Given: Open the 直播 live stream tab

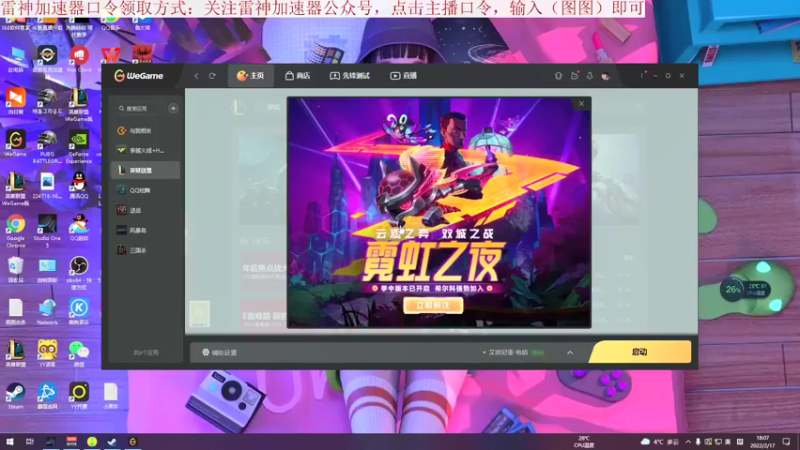Looking at the screenshot, I should (x=404, y=76).
